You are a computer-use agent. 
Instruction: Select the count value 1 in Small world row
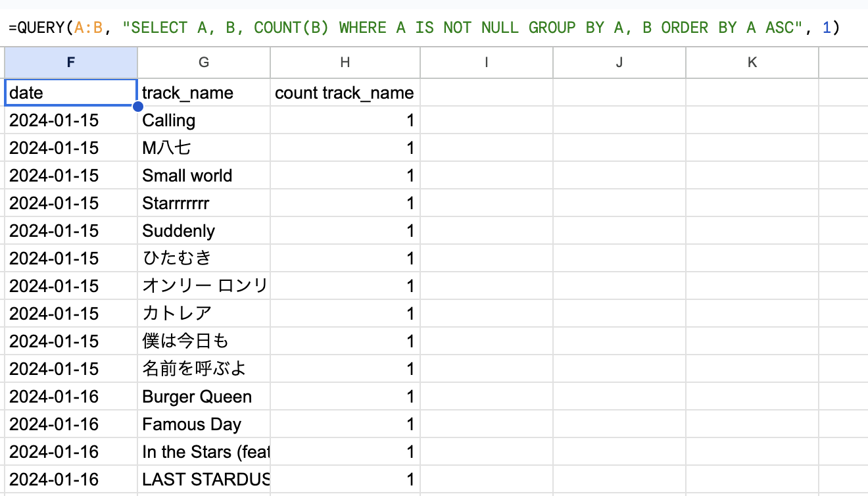(x=345, y=176)
